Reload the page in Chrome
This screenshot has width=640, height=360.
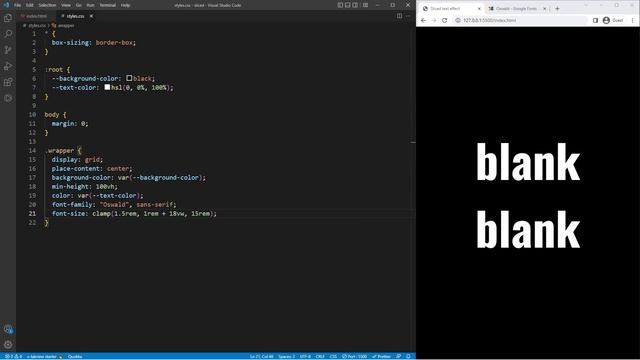pos(444,20)
